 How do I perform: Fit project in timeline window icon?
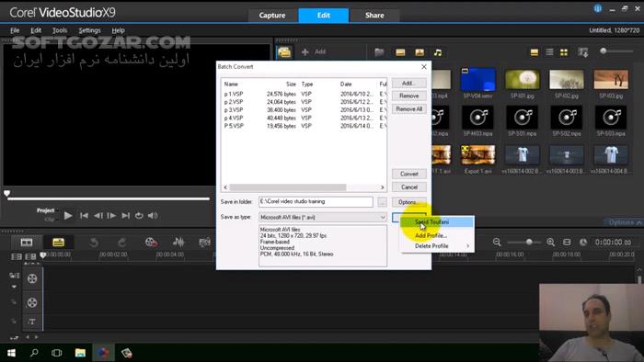point(567,242)
